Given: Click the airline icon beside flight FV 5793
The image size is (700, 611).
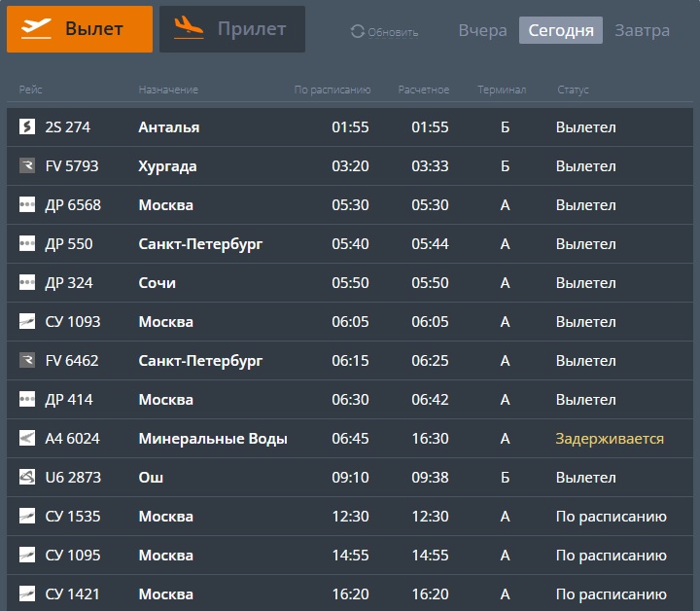Looking at the screenshot, I should click(x=27, y=166).
